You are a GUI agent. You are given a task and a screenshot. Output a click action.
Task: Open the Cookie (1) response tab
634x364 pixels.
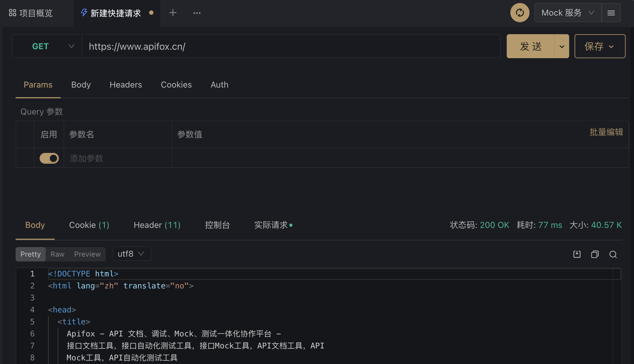pyautogui.click(x=89, y=225)
